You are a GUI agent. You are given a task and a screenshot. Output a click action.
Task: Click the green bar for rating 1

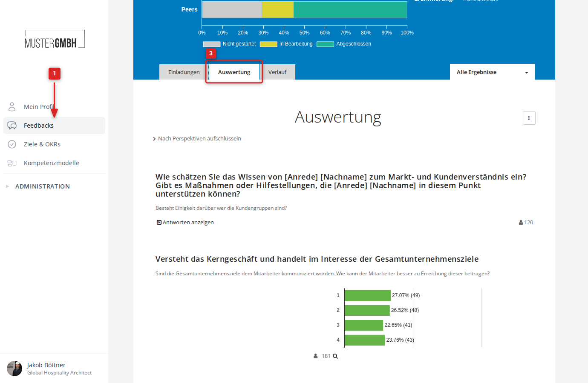coord(368,295)
